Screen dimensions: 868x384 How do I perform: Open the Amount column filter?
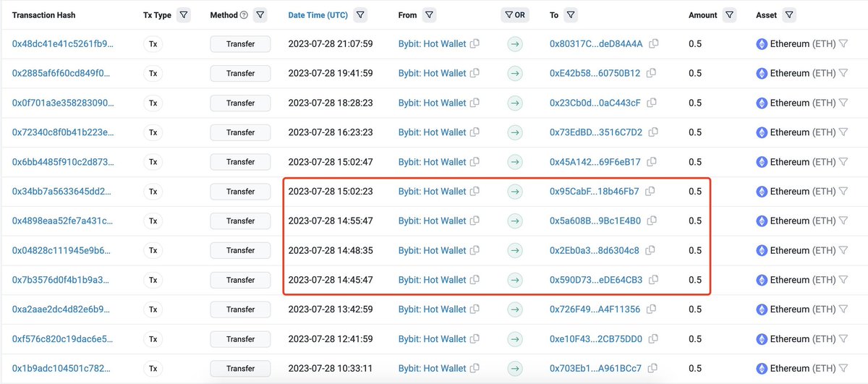(x=729, y=14)
